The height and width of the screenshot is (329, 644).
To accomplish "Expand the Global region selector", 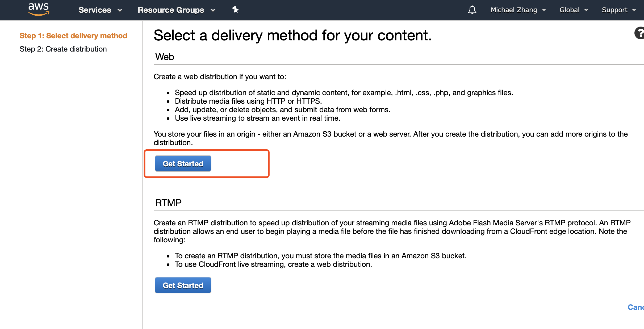I will [570, 10].
